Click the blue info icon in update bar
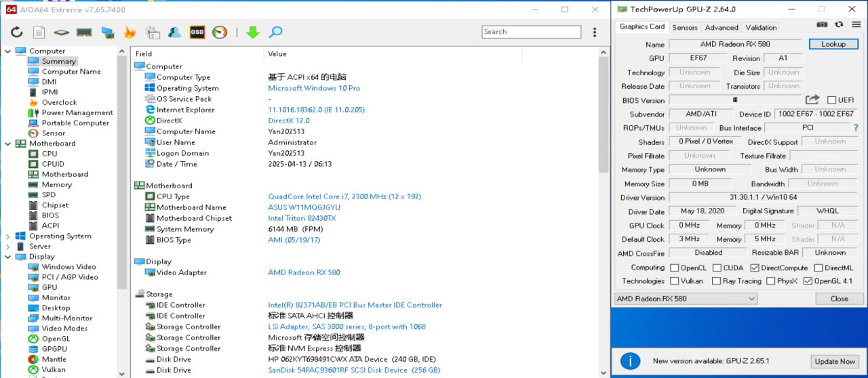The height and width of the screenshot is (378, 868). [631, 361]
